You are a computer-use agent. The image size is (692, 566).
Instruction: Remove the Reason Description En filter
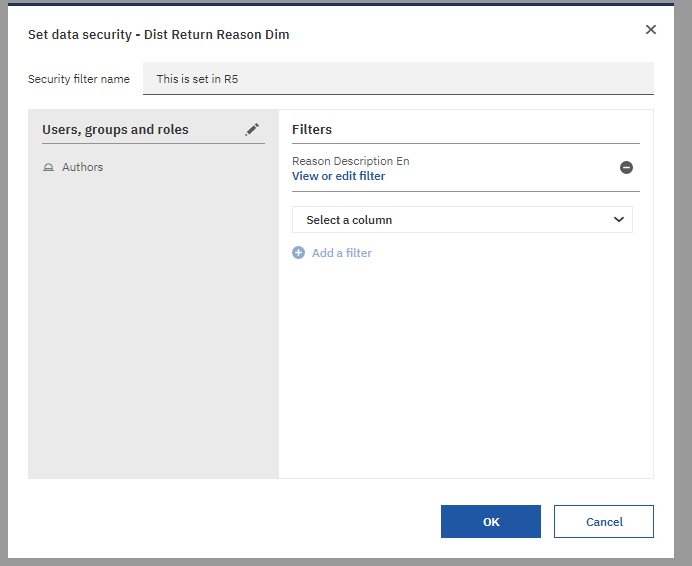point(626,168)
